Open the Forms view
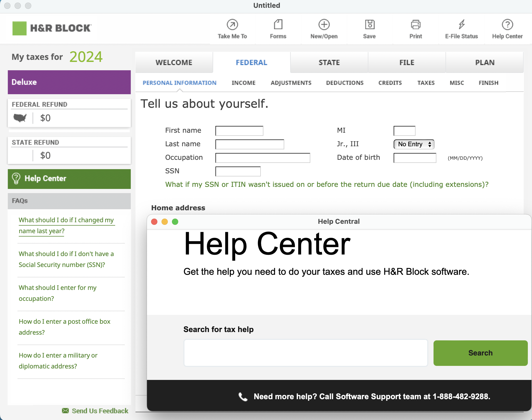The image size is (532, 420). coord(278,29)
